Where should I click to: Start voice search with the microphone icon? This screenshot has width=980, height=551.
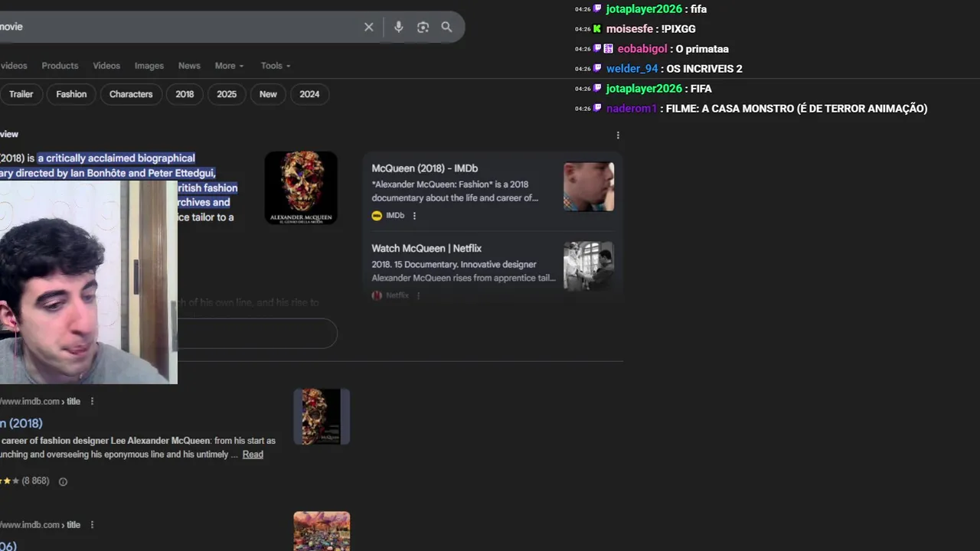[398, 27]
